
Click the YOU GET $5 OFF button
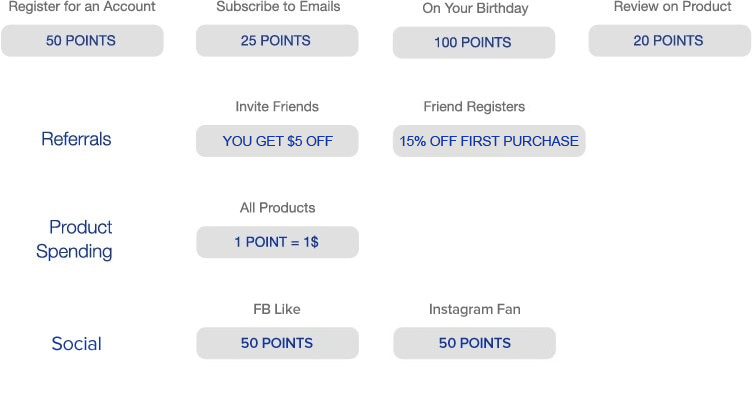pos(277,141)
